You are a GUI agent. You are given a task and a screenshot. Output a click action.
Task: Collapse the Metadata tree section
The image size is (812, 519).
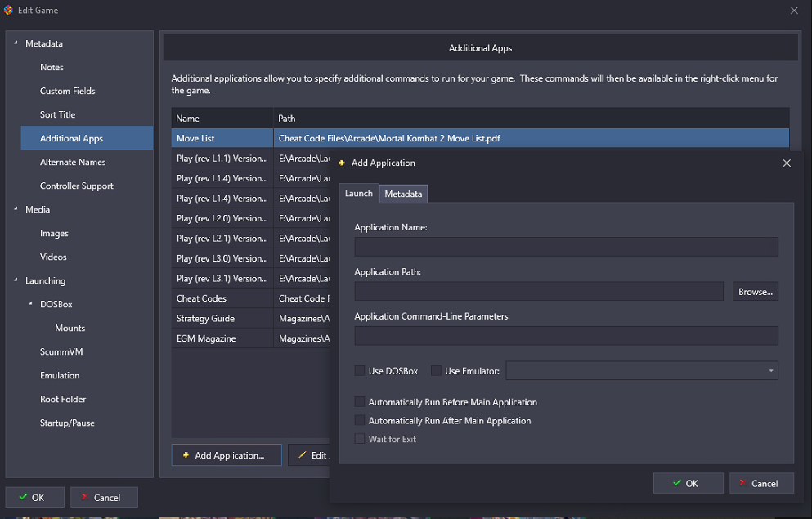click(x=16, y=43)
